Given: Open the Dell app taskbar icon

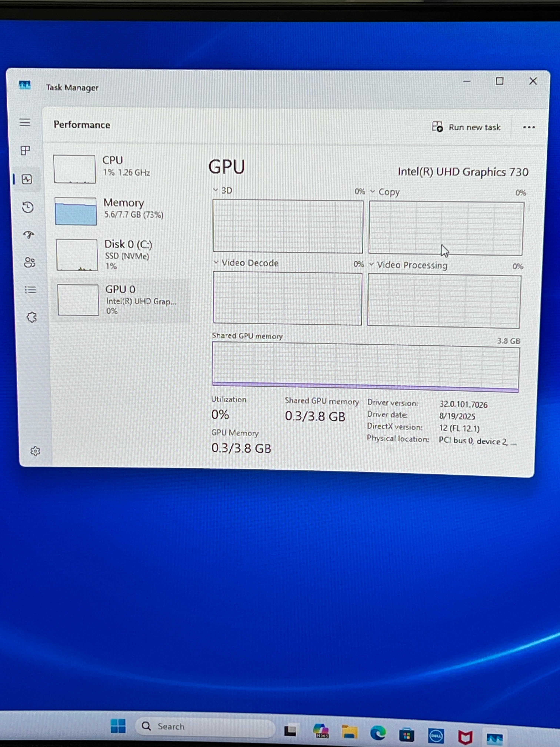Looking at the screenshot, I should (436, 736).
